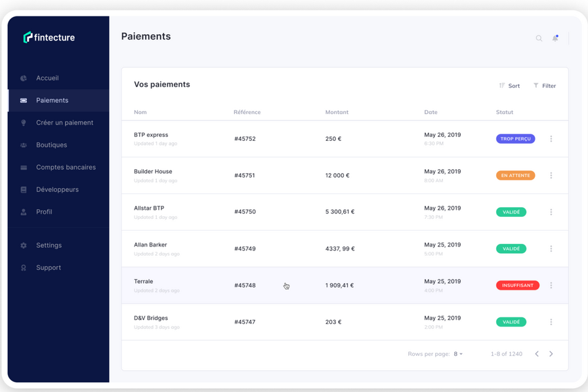Click reference #45752
This screenshot has height=392, width=588.
[245, 139]
